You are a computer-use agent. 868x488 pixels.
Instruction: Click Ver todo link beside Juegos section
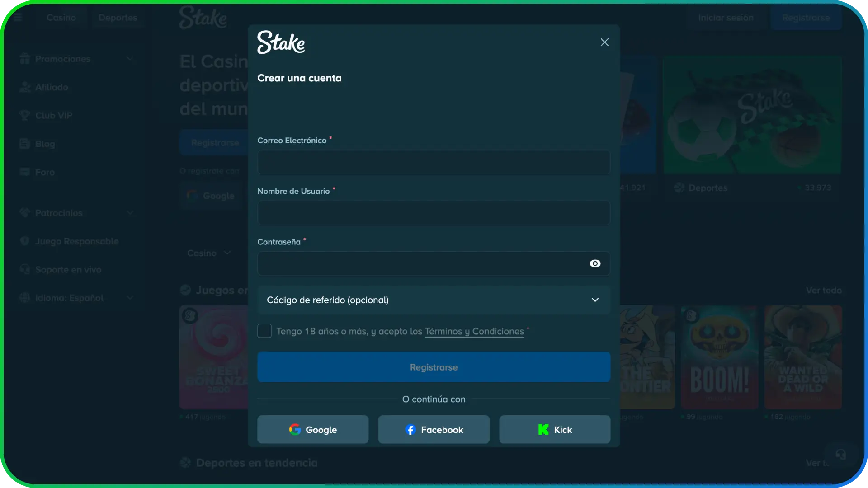tap(823, 290)
